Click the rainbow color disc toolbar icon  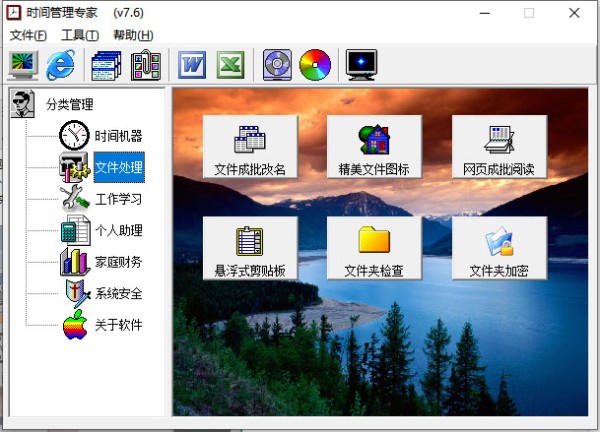tap(315, 65)
